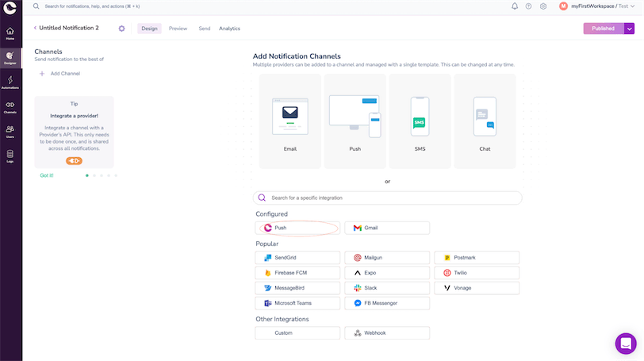Viewport: 644px width, 361px height.
Task: Click the Courier logo at top left
Action: (10, 7)
